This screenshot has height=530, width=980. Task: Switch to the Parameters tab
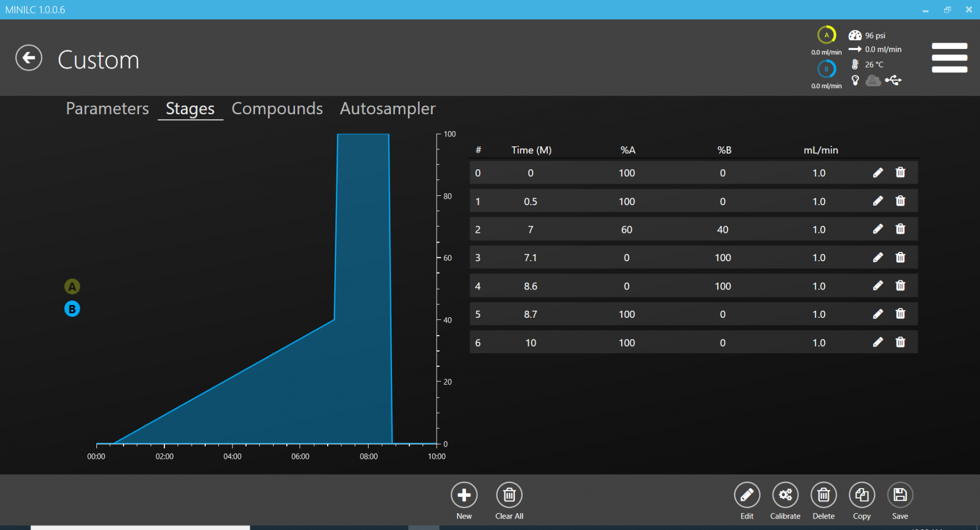107,109
